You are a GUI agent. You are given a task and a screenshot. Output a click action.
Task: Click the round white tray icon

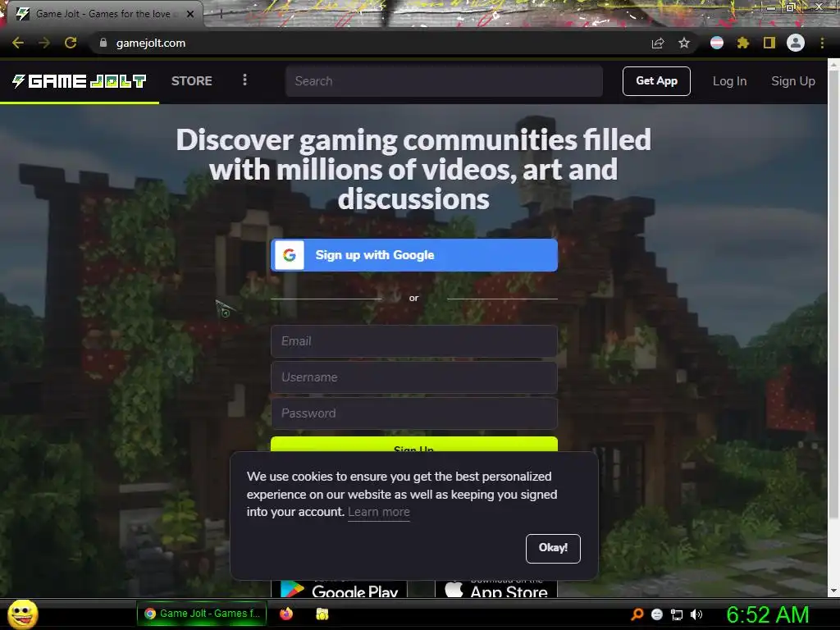pyautogui.click(x=657, y=614)
